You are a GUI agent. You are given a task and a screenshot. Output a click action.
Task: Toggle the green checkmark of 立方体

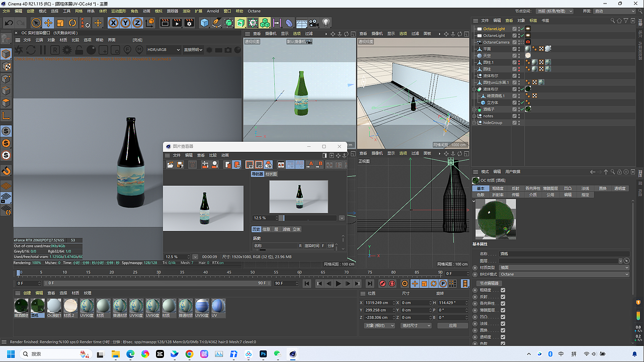522,103
